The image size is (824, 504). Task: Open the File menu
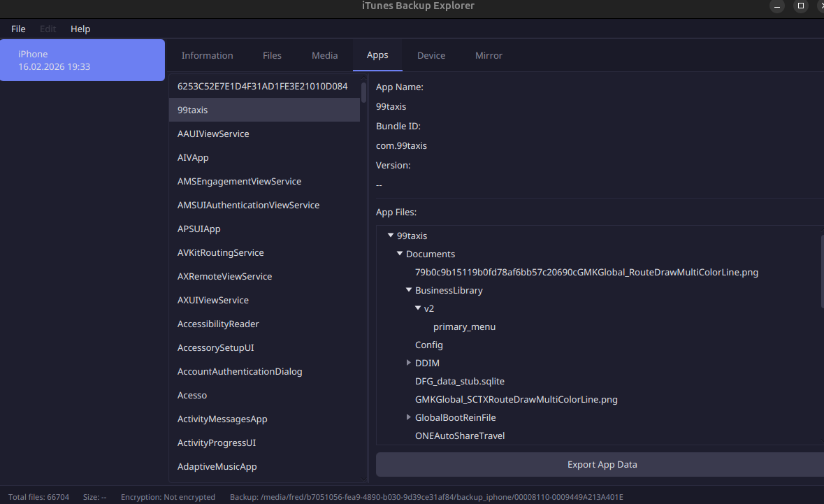click(x=18, y=29)
